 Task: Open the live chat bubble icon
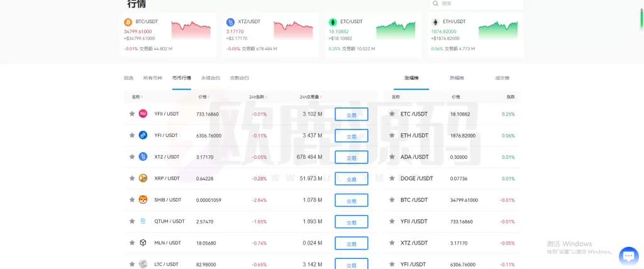pos(628,256)
